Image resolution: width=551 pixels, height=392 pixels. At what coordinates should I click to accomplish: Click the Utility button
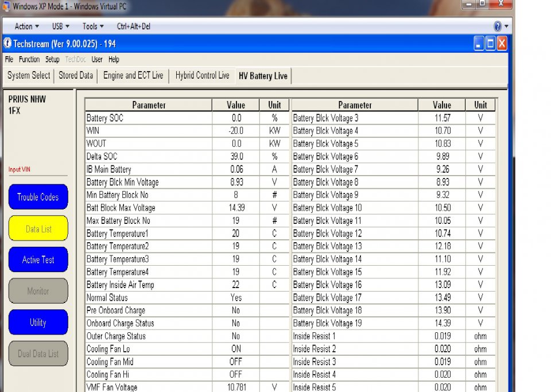(x=38, y=322)
